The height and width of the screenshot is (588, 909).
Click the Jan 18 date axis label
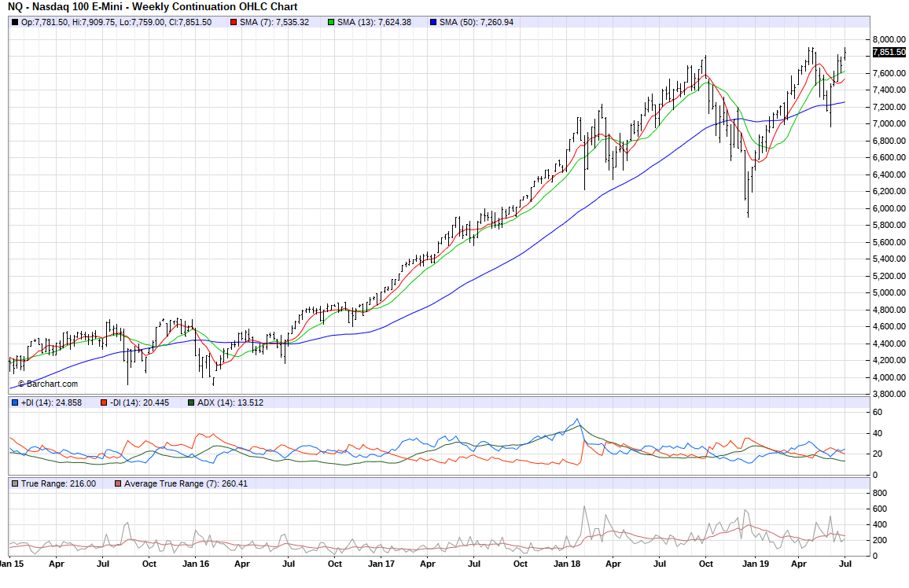567,564
